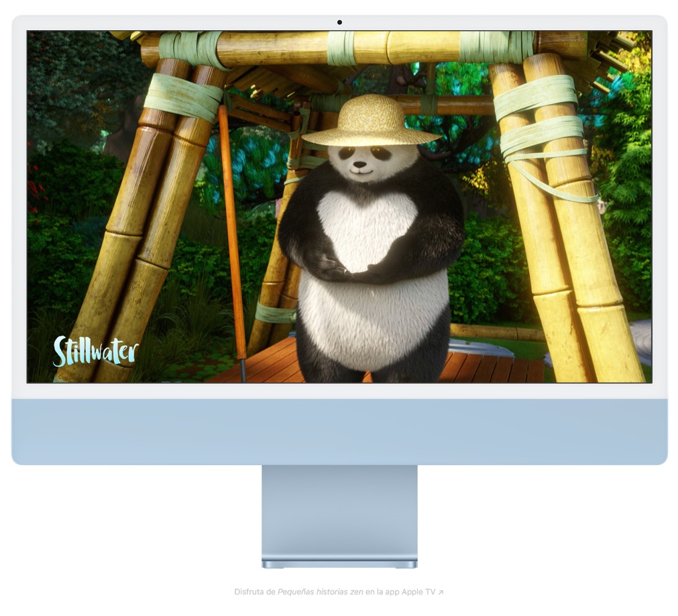Image resolution: width=678 pixels, height=616 pixels.
Task: Click the Stillwater title logo
Action: [x=95, y=351]
